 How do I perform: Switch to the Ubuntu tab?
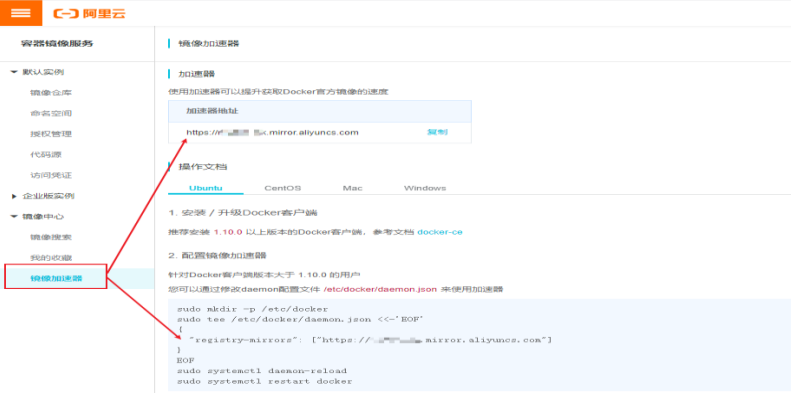tap(206, 188)
